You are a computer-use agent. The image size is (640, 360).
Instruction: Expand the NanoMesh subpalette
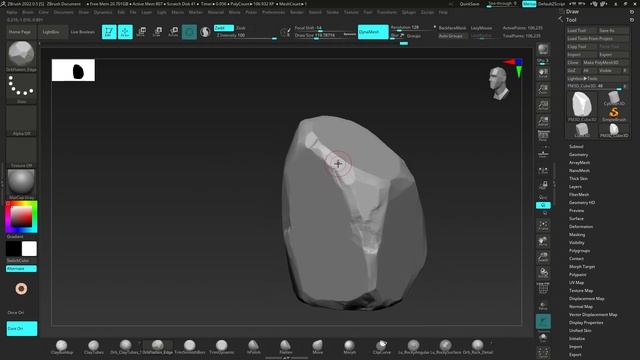coord(579,171)
